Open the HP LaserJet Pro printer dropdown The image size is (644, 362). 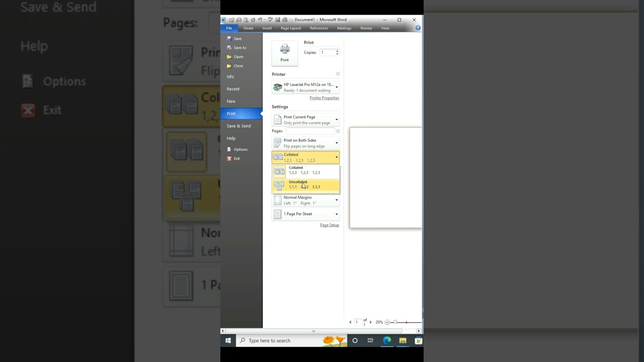305,87
